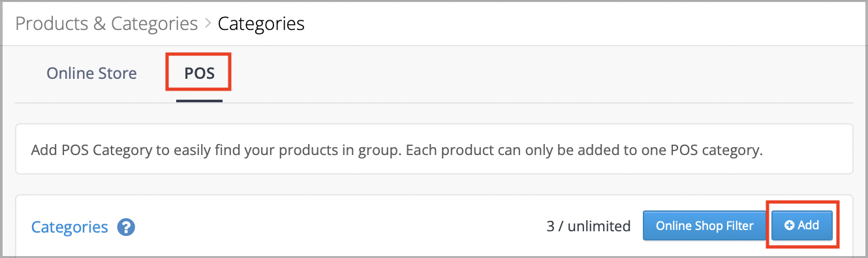The height and width of the screenshot is (258, 868).
Task: Click the Online Shop Filter button
Action: coord(705,226)
